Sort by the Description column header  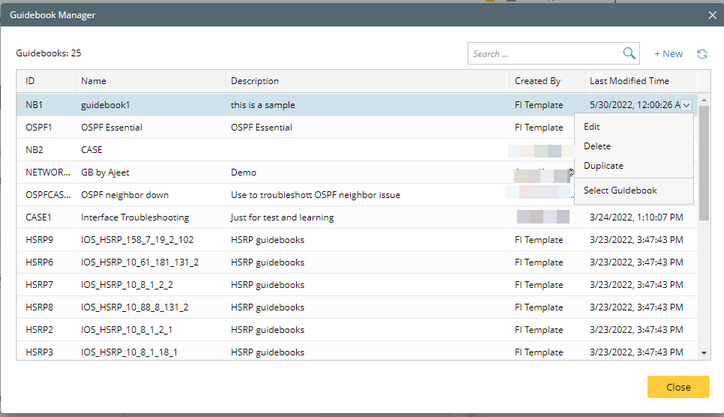(x=255, y=81)
